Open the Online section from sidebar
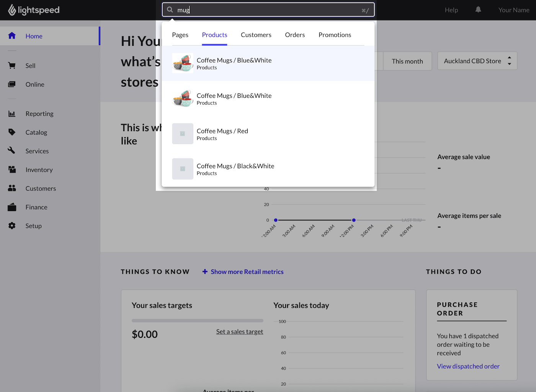Image resolution: width=536 pixels, height=392 pixels. click(35, 84)
